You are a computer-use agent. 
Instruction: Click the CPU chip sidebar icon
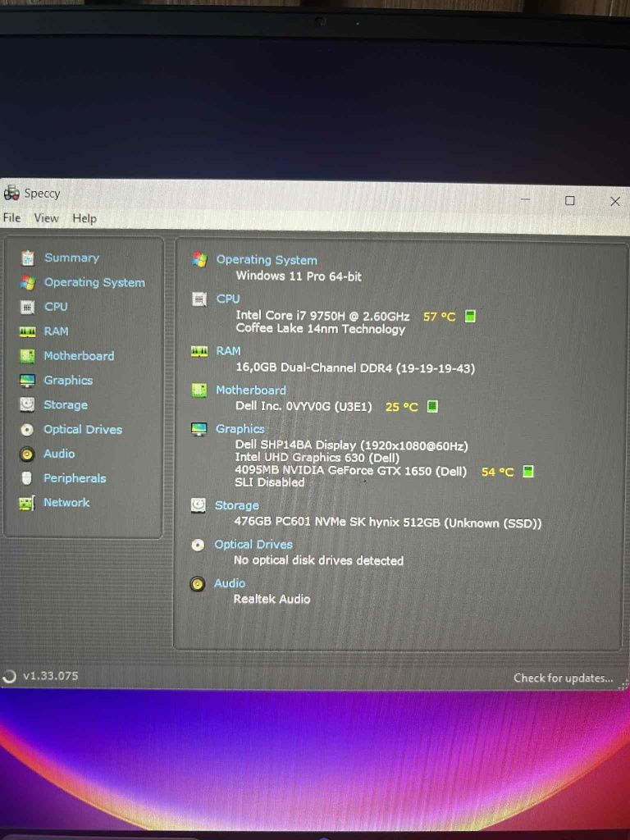(27, 307)
